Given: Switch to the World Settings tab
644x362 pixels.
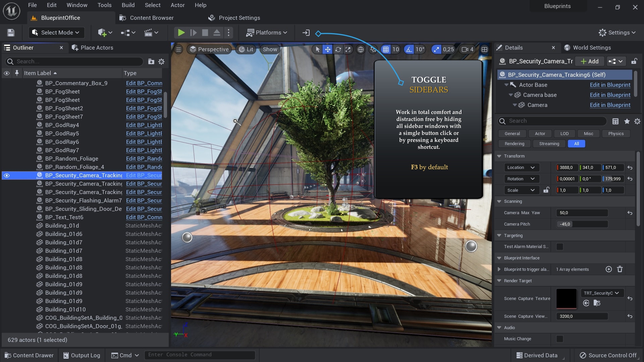Looking at the screenshot, I should [x=591, y=48].
